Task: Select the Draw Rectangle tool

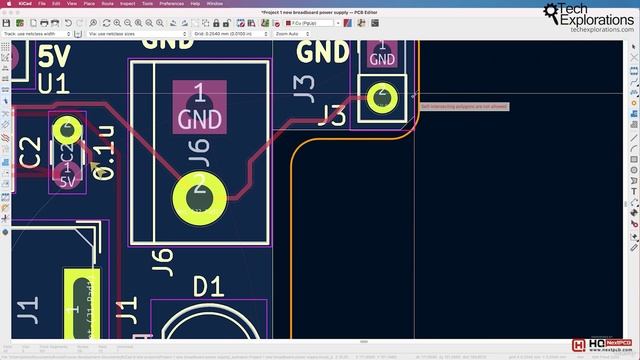Action: tap(633, 159)
